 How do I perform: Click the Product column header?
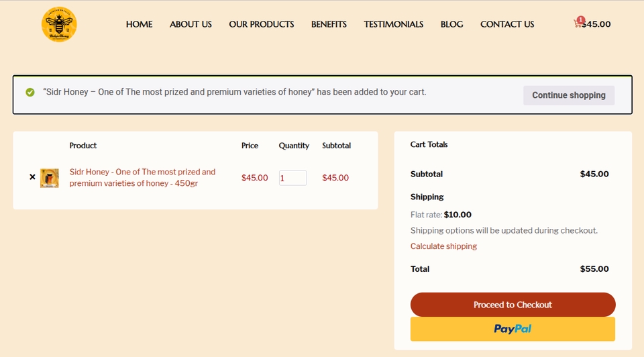[x=83, y=146]
